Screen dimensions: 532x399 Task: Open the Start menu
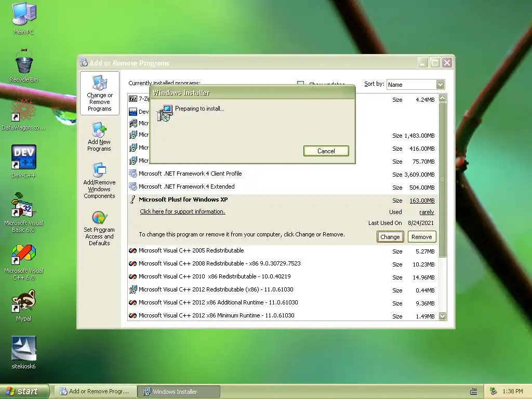click(x=24, y=391)
